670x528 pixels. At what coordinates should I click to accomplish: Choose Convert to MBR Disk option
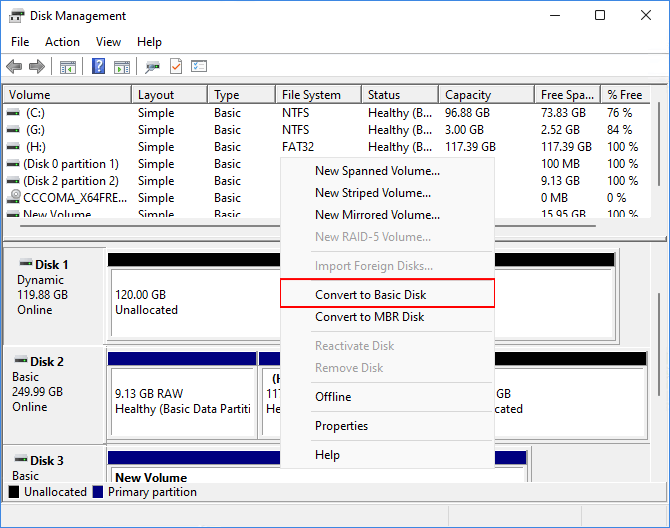(369, 317)
